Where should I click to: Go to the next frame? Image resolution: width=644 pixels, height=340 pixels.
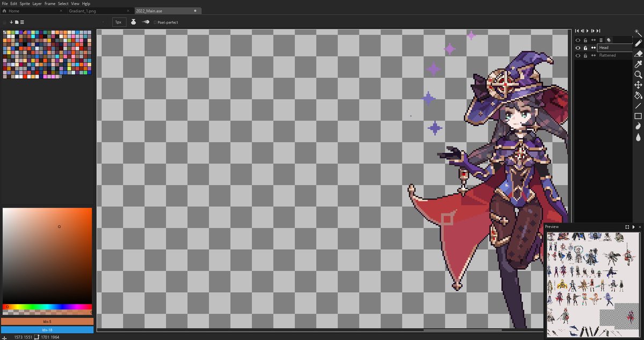tap(593, 31)
